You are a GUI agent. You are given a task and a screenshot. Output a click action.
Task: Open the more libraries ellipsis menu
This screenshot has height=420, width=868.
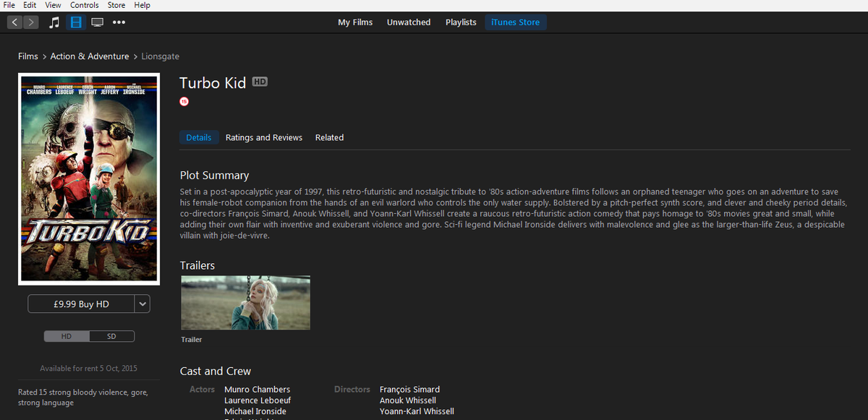point(119,22)
